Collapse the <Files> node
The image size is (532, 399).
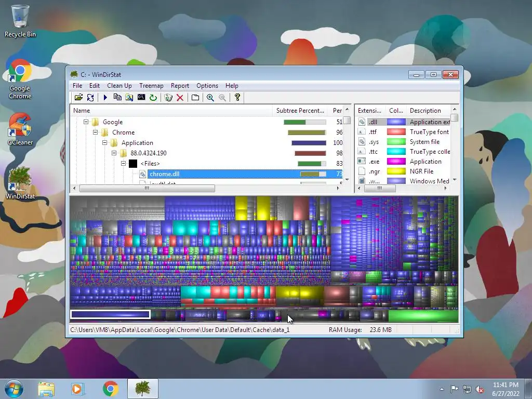pos(124,164)
